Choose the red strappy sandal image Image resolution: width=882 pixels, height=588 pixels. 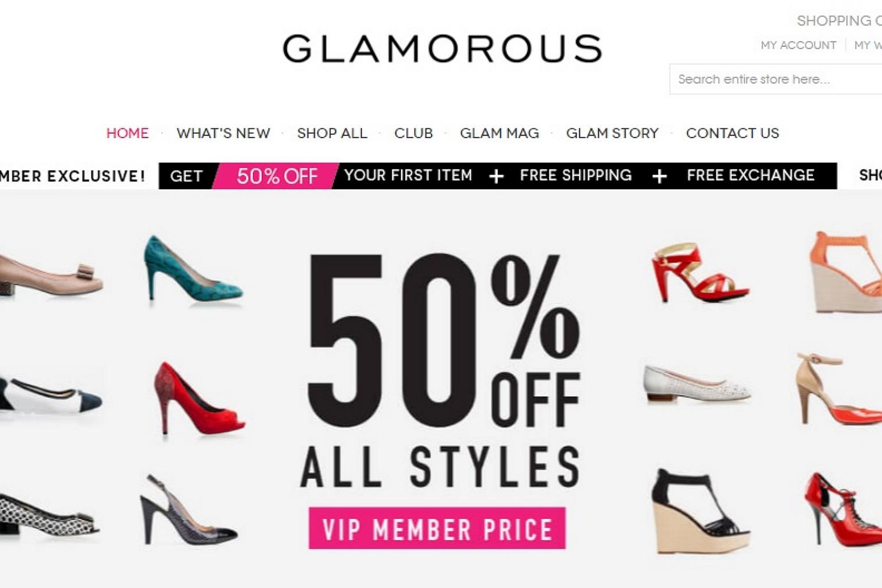click(699, 273)
